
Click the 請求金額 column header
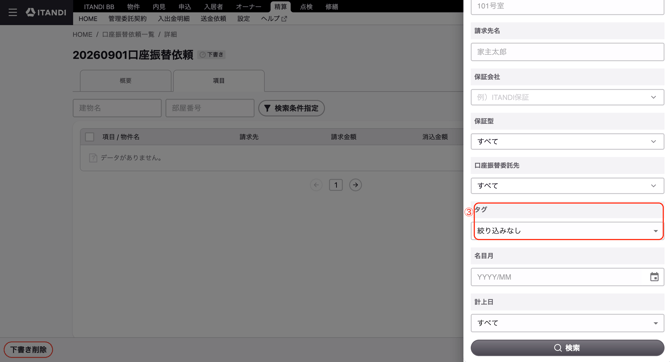(x=344, y=137)
